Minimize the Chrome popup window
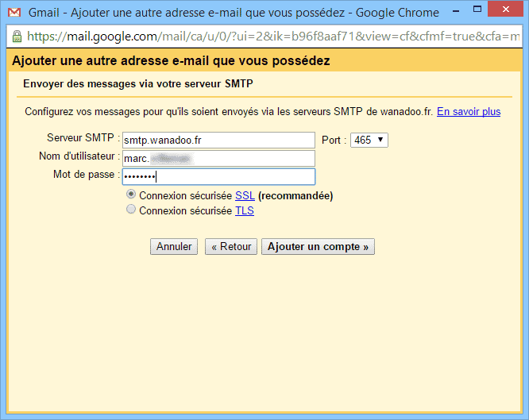 tap(456, 11)
